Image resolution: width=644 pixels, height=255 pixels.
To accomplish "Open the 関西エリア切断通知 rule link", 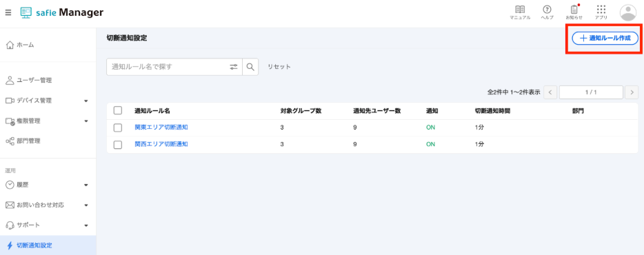I will 161,144.
